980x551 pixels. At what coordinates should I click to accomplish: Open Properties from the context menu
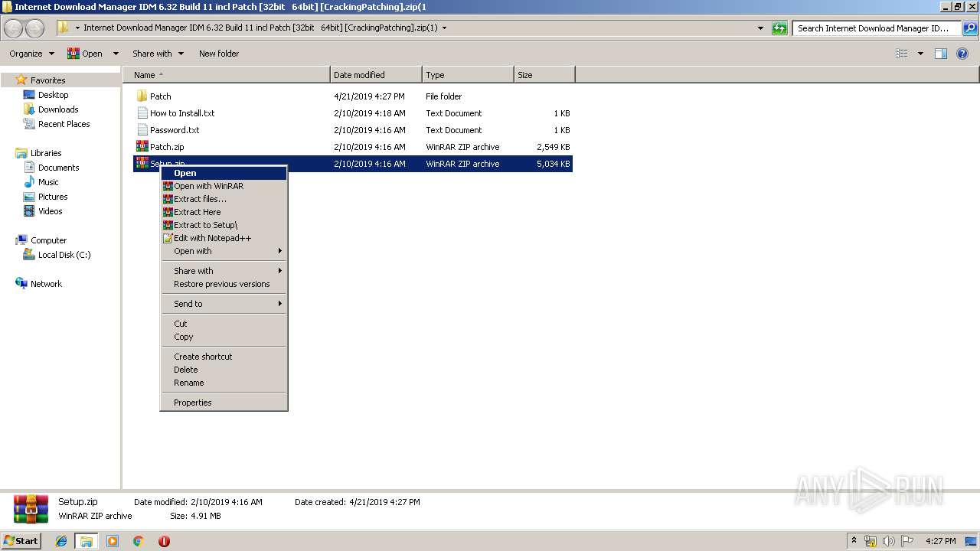point(224,403)
